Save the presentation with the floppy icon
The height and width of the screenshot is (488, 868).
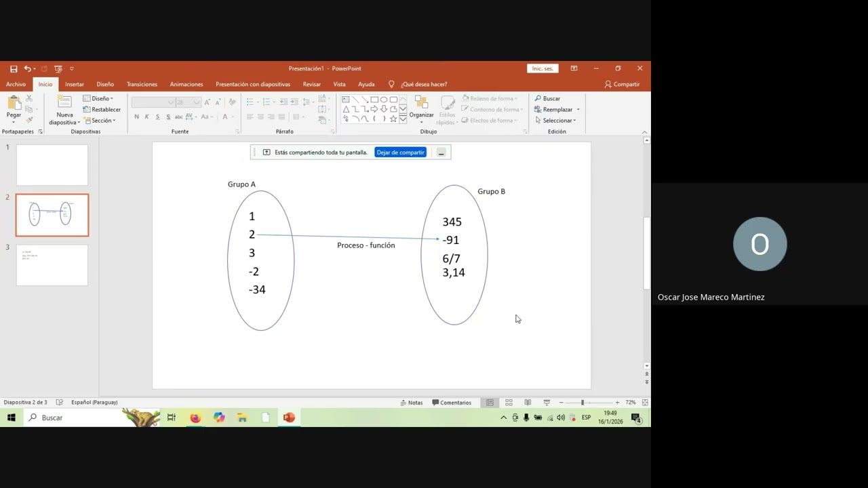[x=14, y=68]
